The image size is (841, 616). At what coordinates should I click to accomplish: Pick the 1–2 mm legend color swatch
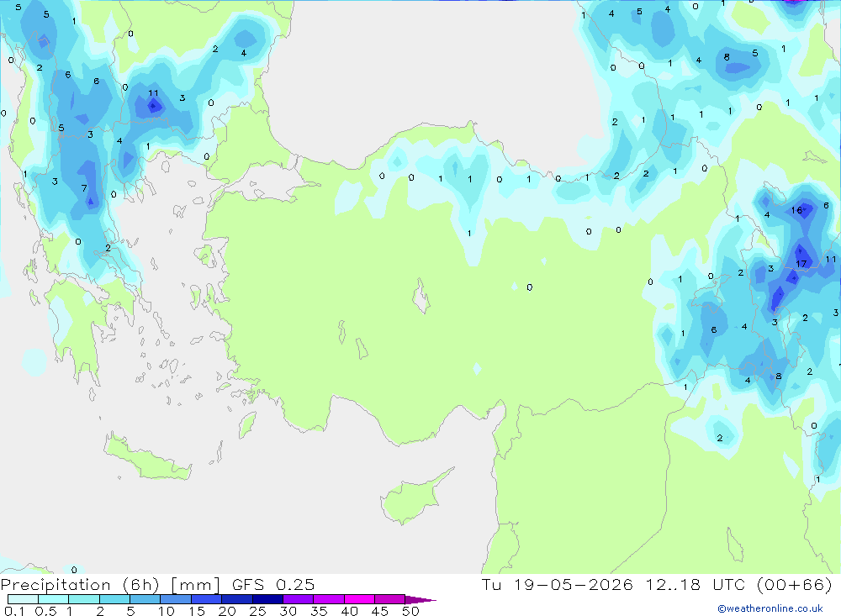pyautogui.click(x=84, y=599)
